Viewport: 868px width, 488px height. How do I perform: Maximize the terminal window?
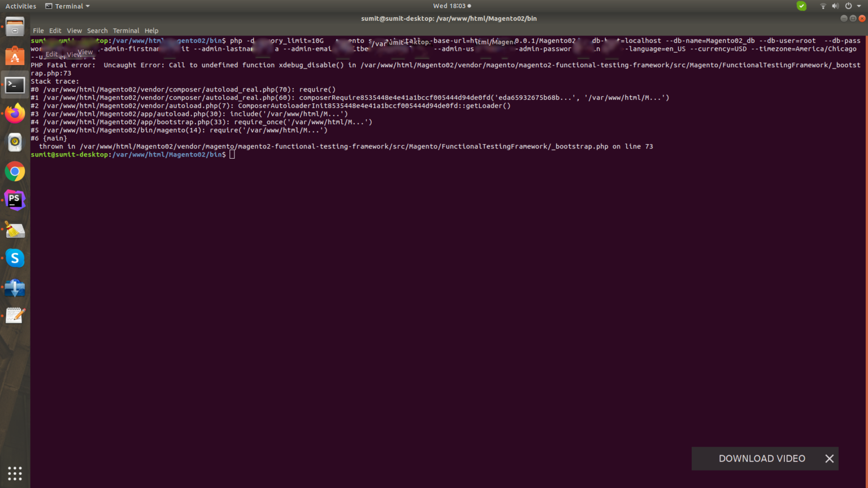853,18
